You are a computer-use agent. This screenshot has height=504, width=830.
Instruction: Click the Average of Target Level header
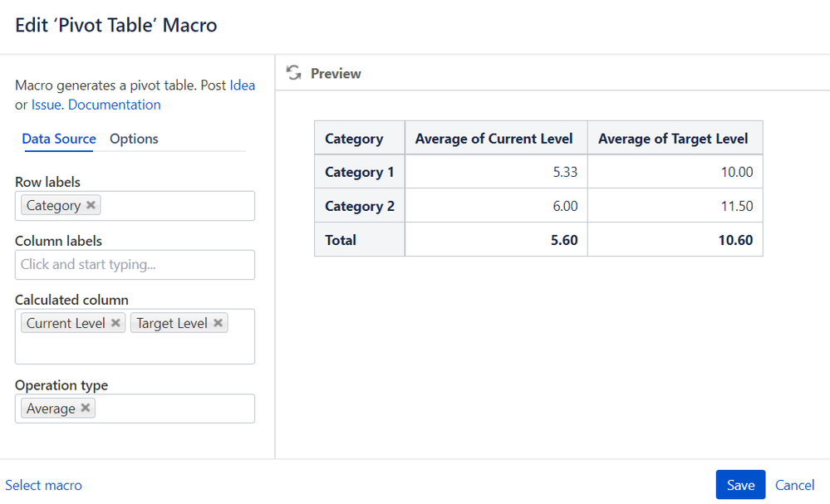coord(673,139)
